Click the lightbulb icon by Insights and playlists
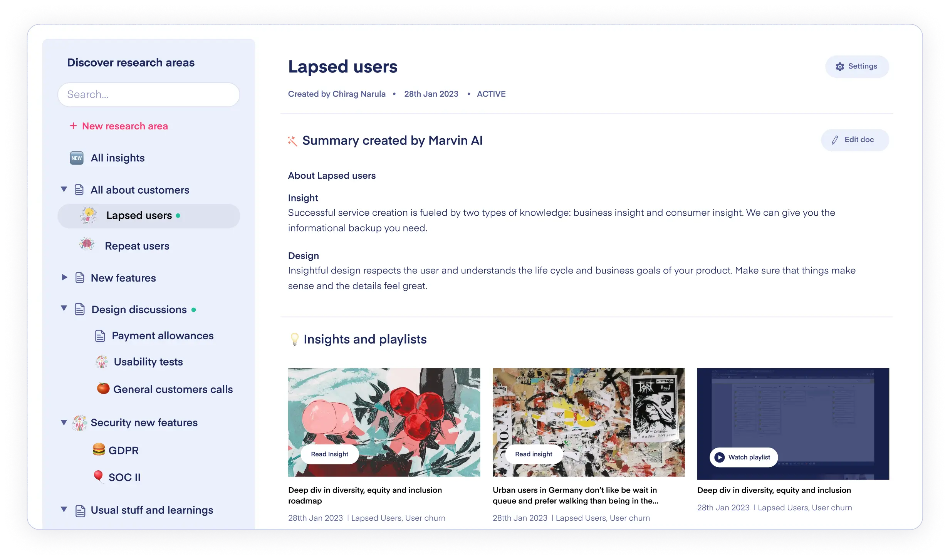Screen dimensions: 950x560 295,339
